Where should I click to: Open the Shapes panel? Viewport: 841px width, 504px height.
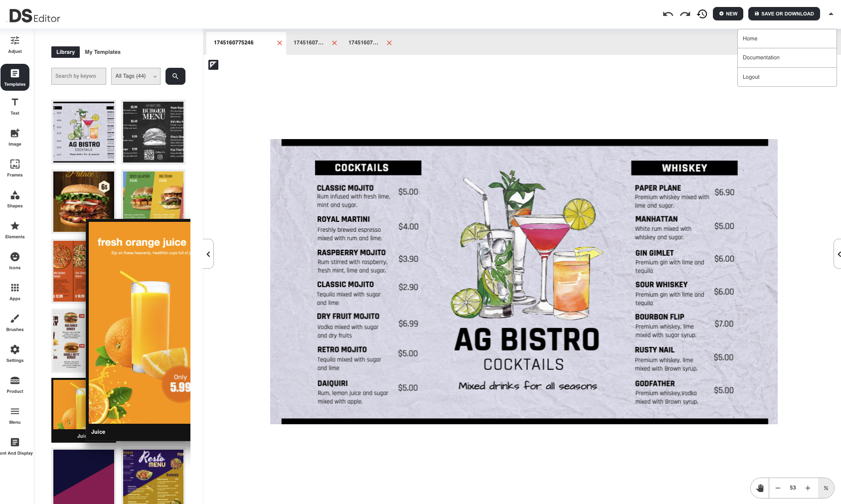point(15,199)
